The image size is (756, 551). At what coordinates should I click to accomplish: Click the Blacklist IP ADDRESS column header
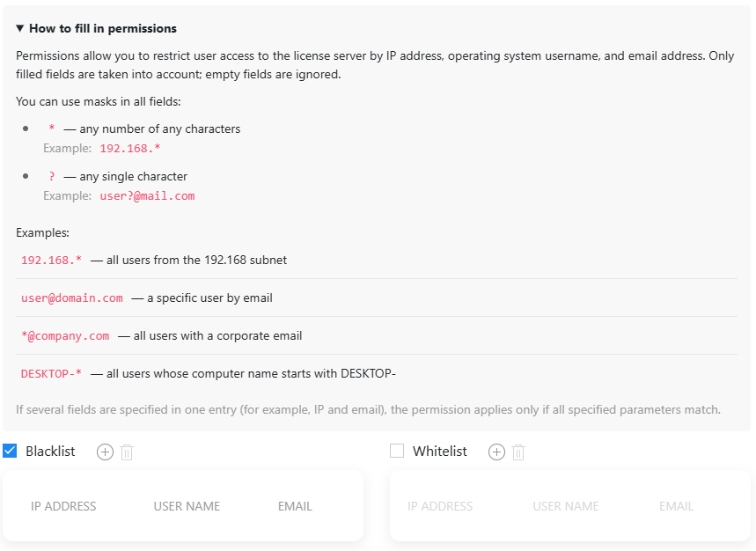pyautogui.click(x=63, y=506)
